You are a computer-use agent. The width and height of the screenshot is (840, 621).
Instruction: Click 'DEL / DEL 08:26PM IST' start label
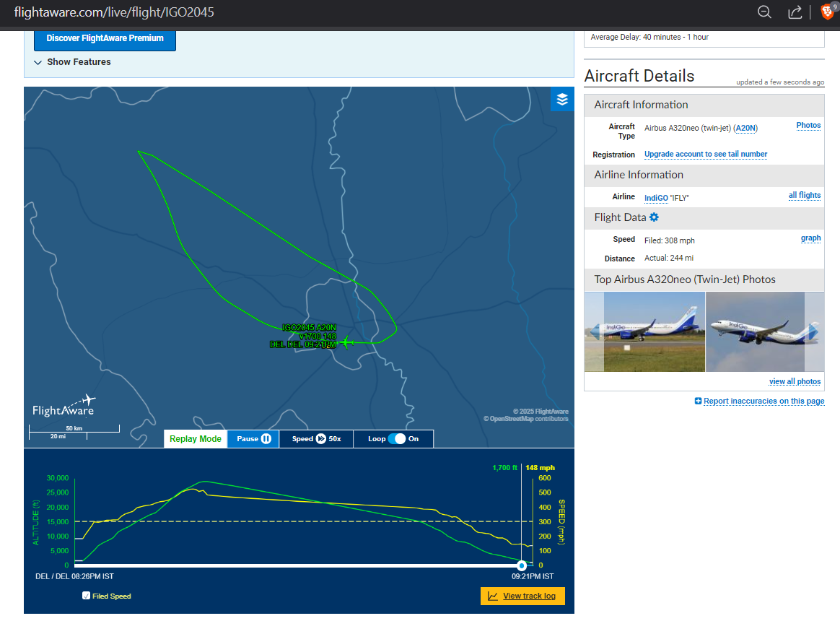click(74, 576)
